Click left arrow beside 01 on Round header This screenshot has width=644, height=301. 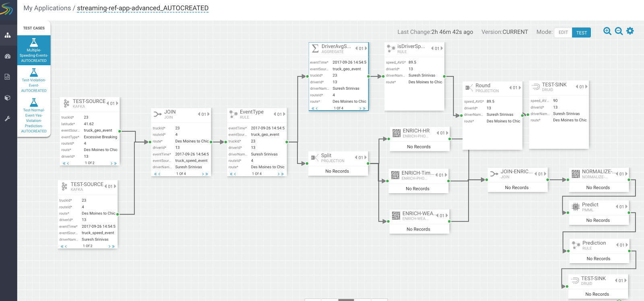(x=510, y=88)
